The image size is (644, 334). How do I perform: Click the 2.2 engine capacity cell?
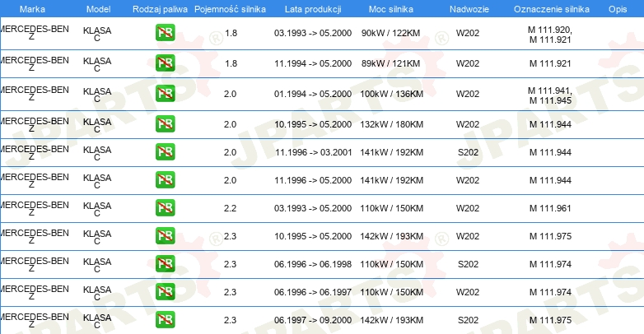click(x=230, y=208)
